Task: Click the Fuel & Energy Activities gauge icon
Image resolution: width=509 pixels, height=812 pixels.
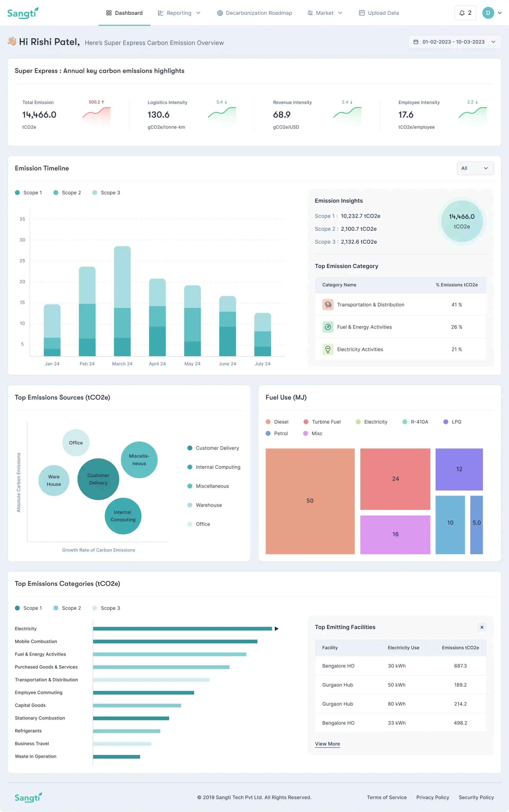Action: coord(328,327)
